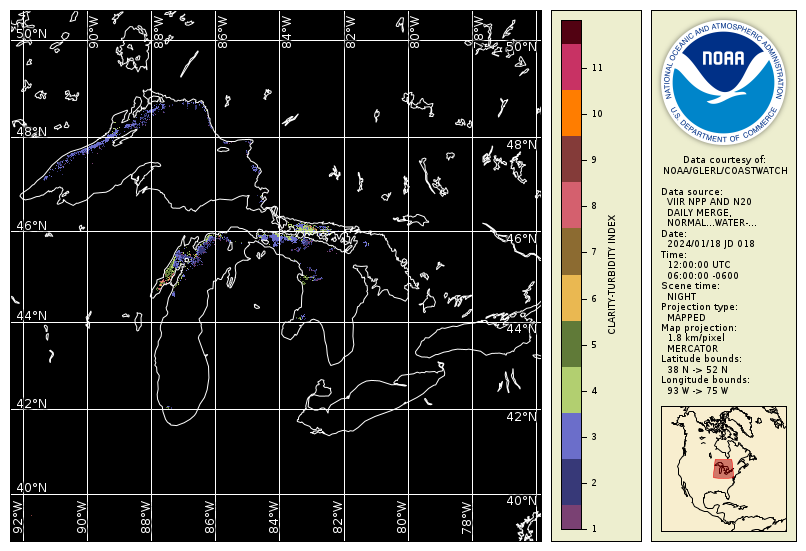806x551 pixels.
Task: Choose the golden yellow swatch at index 6
Action: 571,298
